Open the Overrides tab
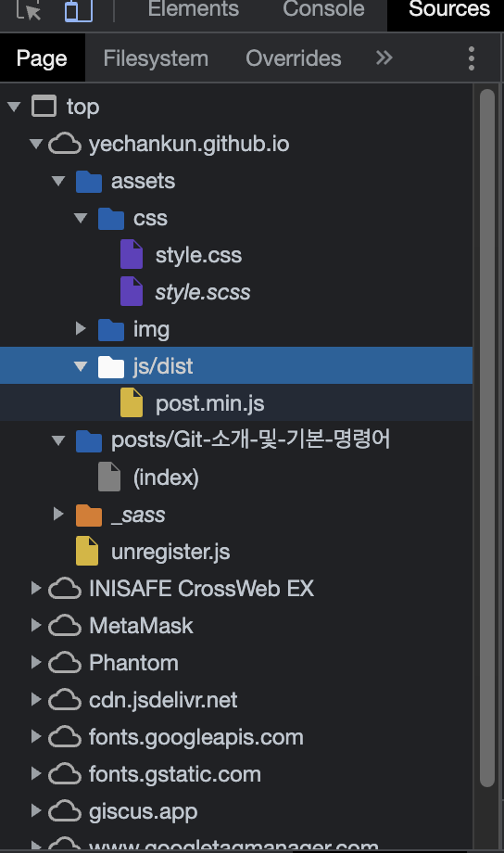Image resolution: width=504 pixels, height=853 pixels. click(x=293, y=58)
